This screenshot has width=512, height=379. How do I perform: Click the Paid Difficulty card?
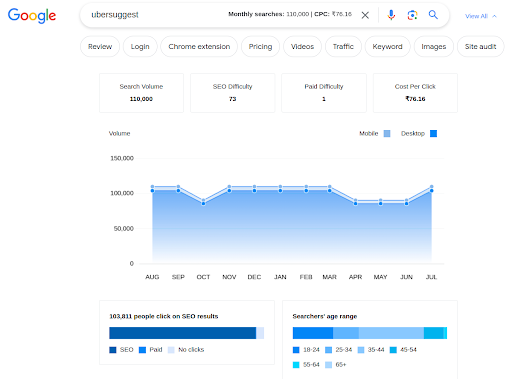pyautogui.click(x=324, y=93)
